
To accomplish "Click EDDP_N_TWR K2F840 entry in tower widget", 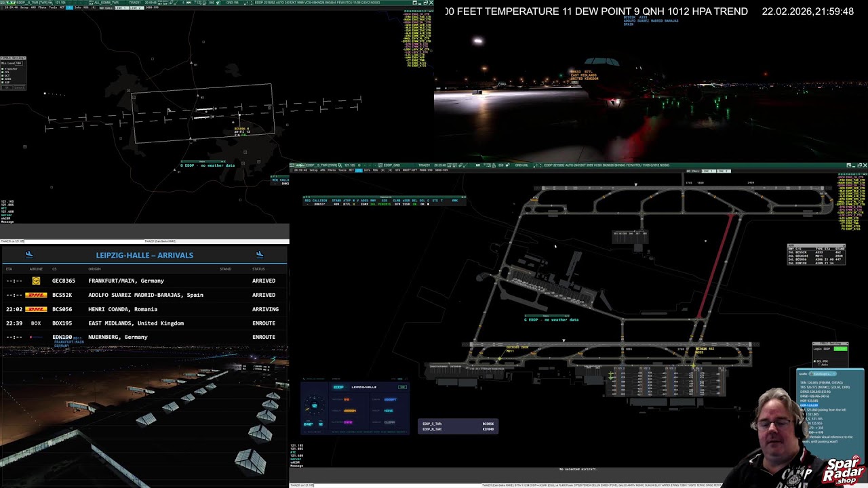I will coord(458,429).
